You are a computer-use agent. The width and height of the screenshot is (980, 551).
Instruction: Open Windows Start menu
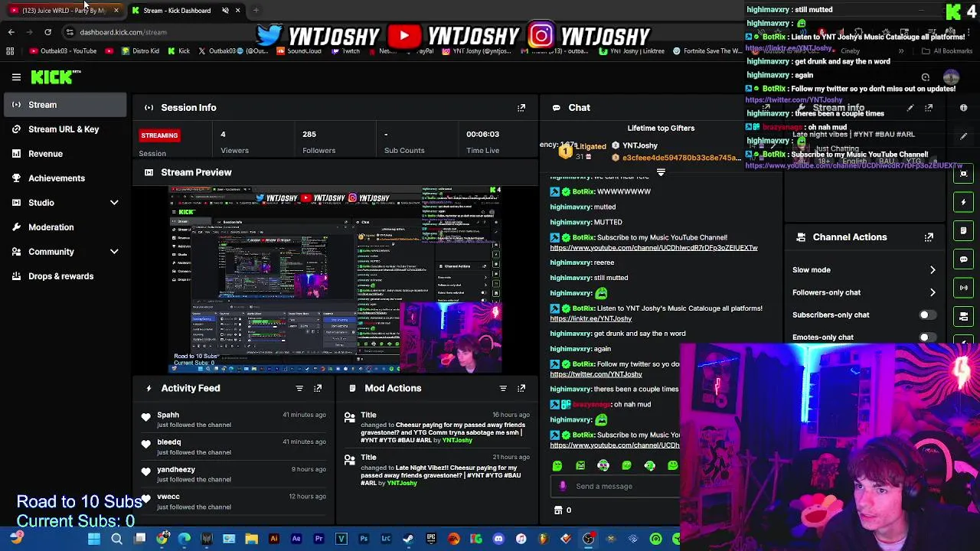[93, 539]
